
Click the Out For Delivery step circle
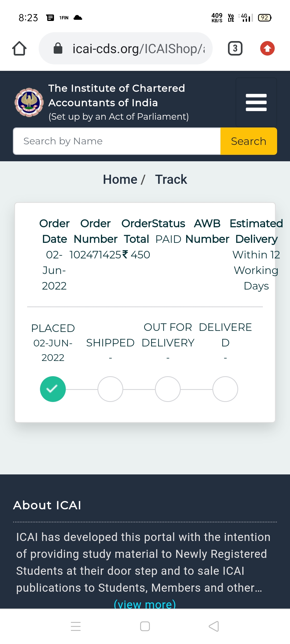(168, 389)
